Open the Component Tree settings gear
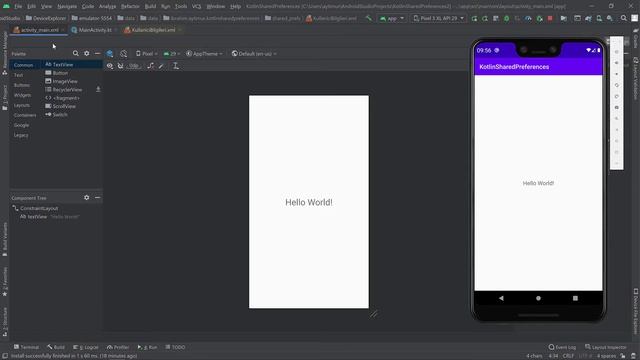640x360 pixels. 87,198
